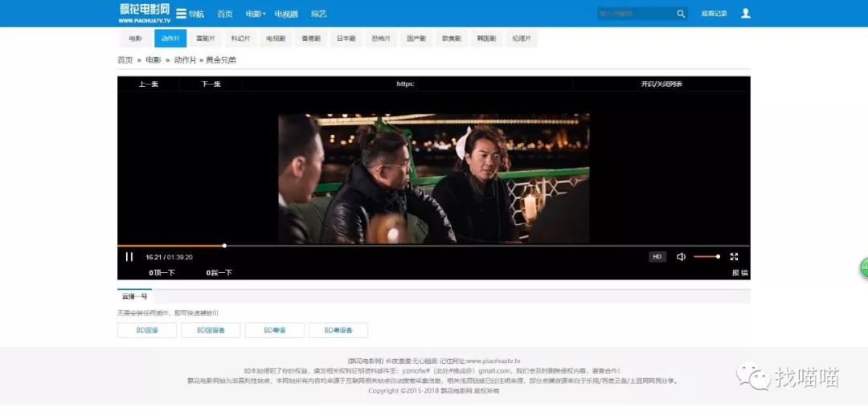Downvote with 踩一下
868x416 pixels.
219,273
